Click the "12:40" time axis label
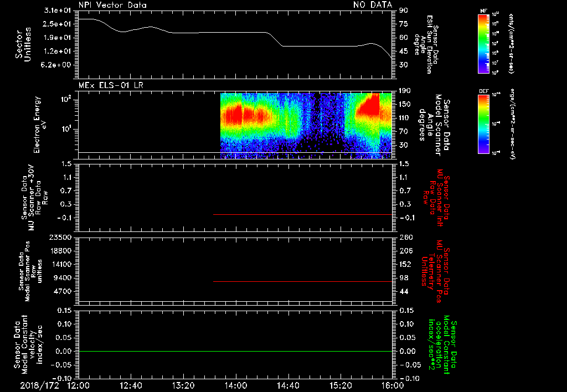This screenshot has height=392, width=567. coord(131,385)
